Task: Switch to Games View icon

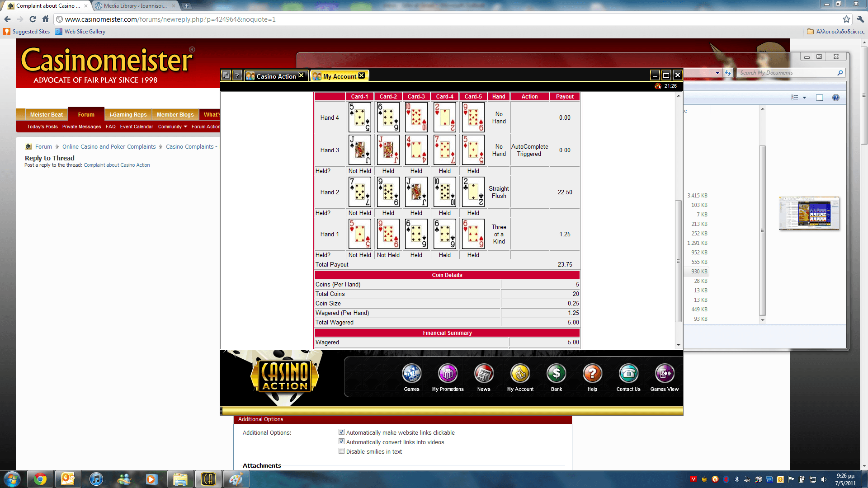Action: [x=665, y=374]
